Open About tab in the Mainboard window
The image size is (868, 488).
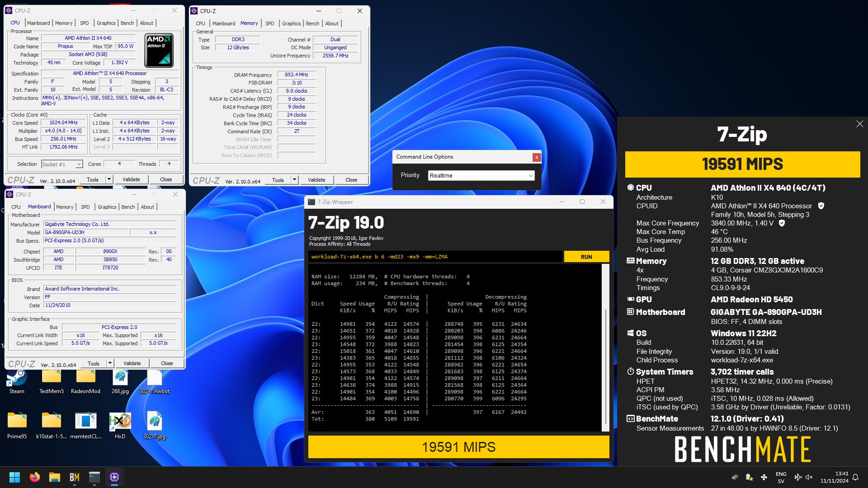coord(147,207)
